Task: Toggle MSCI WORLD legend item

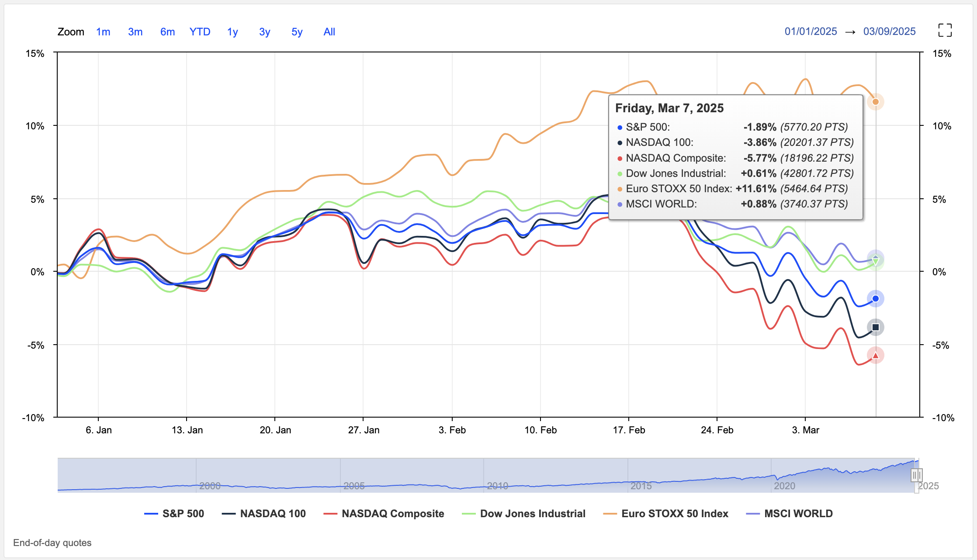Action: pyautogui.click(x=798, y=514)
